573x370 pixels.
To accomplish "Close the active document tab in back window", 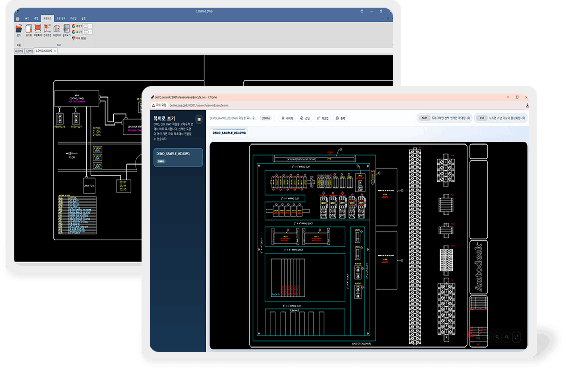I will click(x=55, y=51).
